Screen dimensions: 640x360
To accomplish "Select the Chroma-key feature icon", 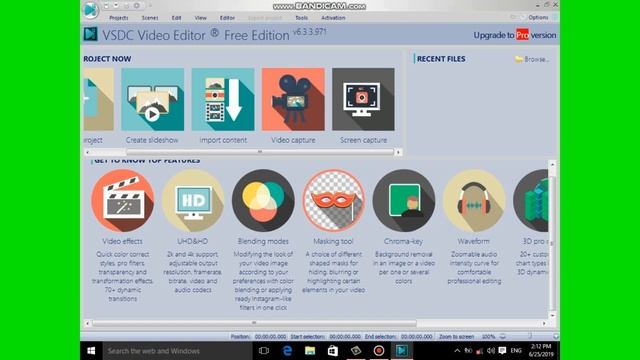I will [404, 200].
